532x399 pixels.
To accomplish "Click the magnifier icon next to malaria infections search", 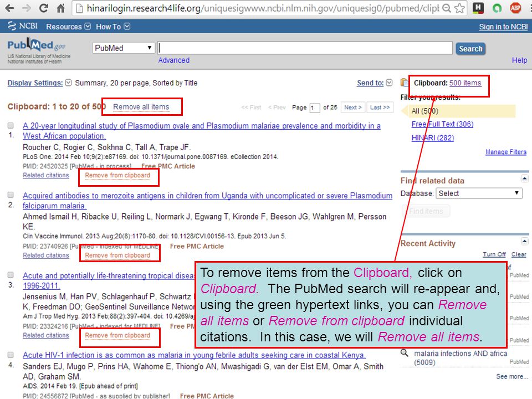I will 404,353.
